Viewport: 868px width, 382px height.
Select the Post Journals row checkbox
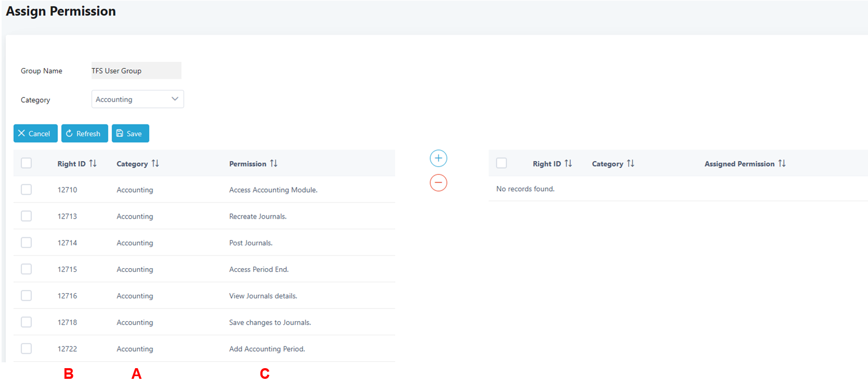point(26,243)
